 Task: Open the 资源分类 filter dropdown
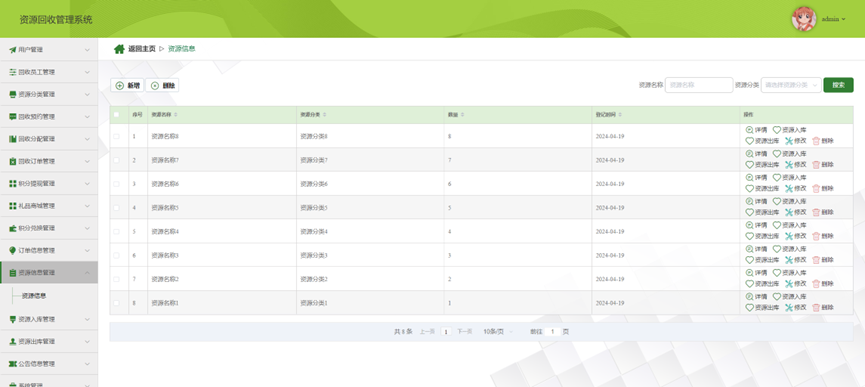pos(791,85)
